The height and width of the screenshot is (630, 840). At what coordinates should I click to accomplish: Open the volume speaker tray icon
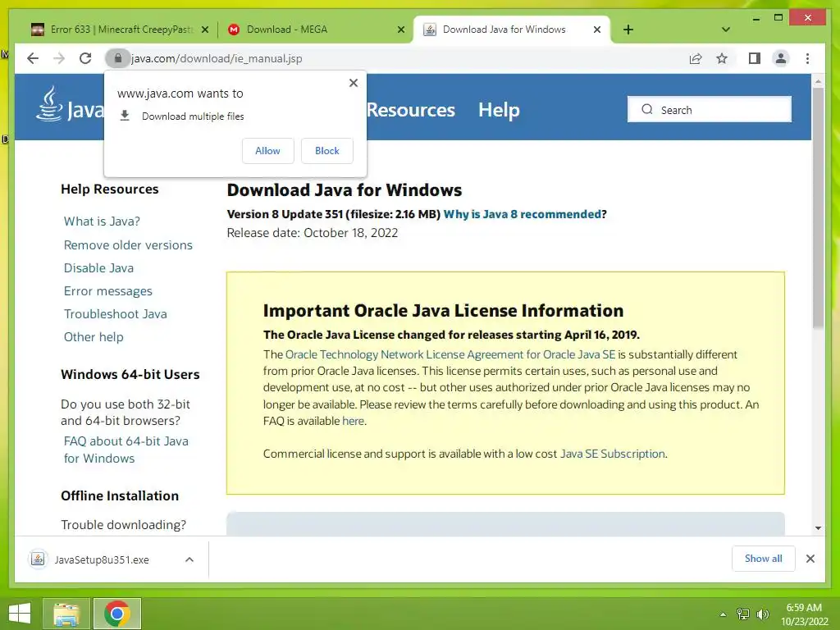[x=762, y=614]
